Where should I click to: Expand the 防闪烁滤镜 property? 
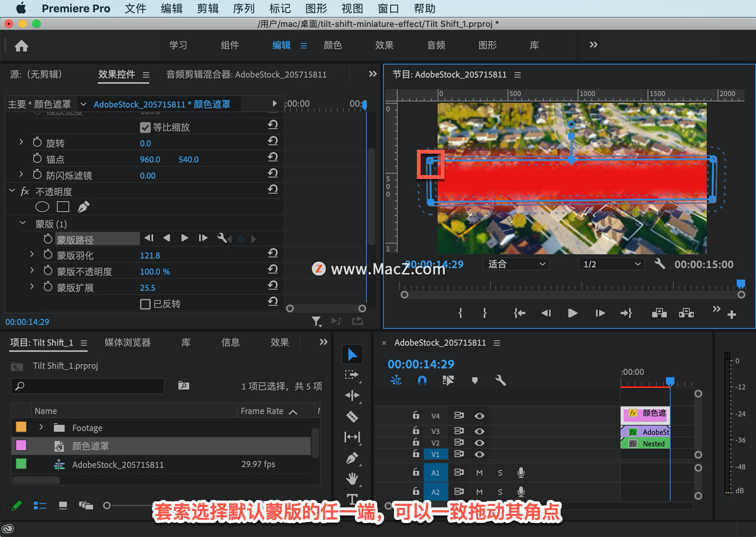pyautogui.click(x=21, y=174)
